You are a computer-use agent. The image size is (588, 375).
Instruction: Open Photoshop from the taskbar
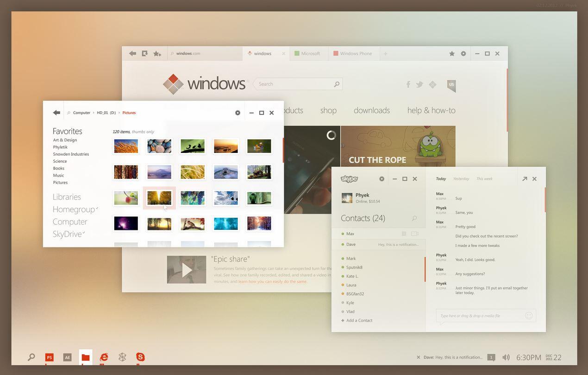coord(49,357)
